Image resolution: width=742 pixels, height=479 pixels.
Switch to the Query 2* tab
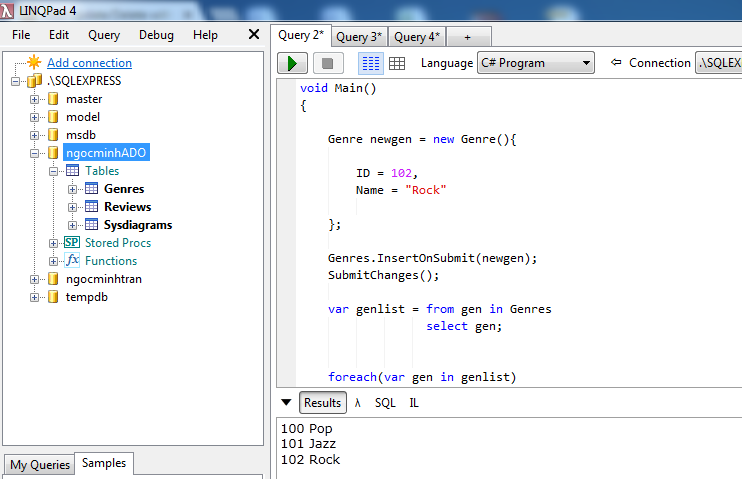point(301,35)
